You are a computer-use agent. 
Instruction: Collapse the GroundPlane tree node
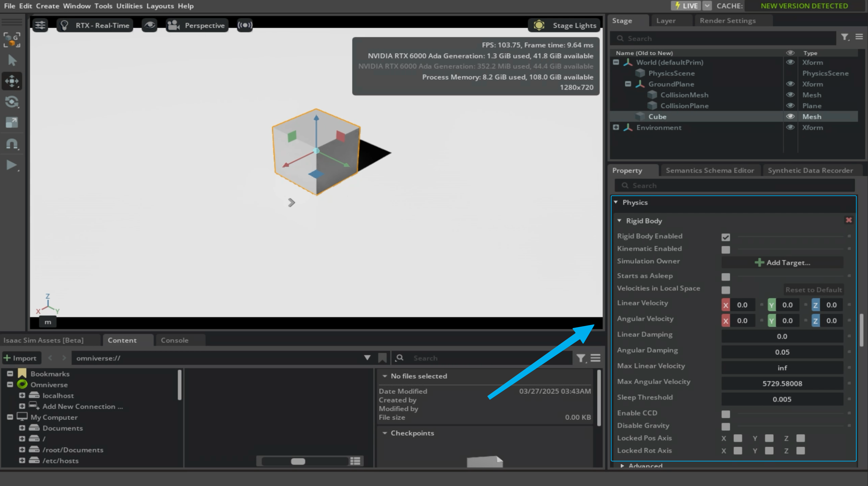pos(628,84)
